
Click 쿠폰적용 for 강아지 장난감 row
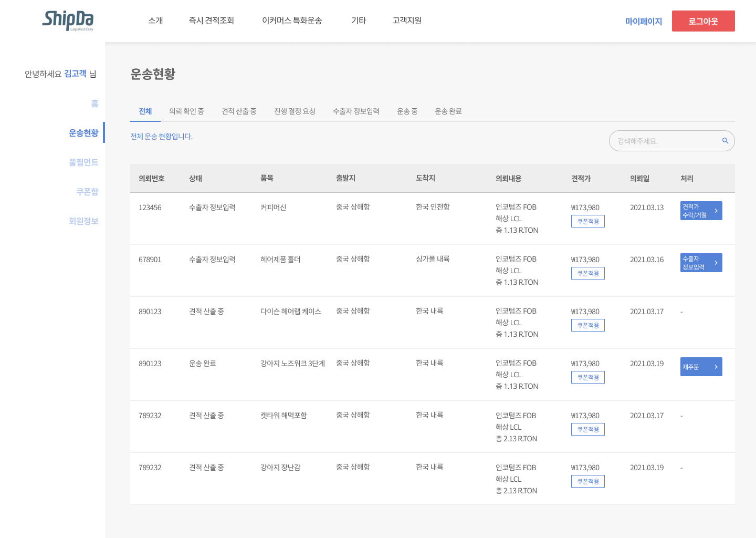[x=587, y=482]
